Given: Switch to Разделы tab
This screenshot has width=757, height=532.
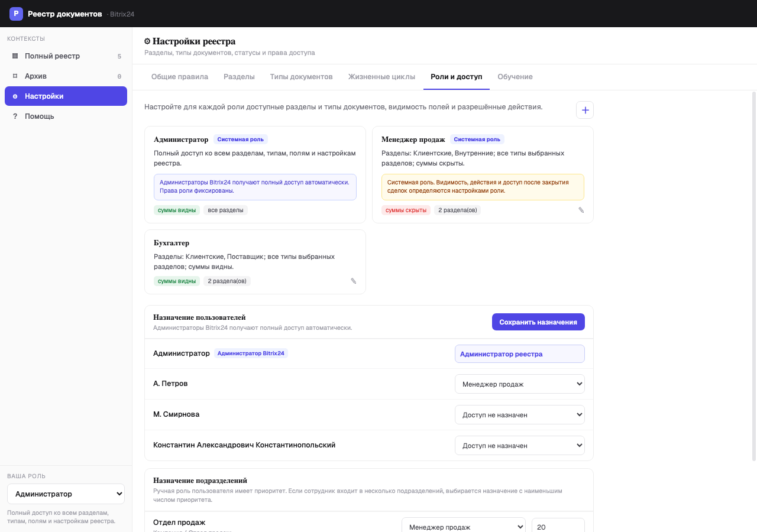Looking at the screenshot, I should pos(239,77).
